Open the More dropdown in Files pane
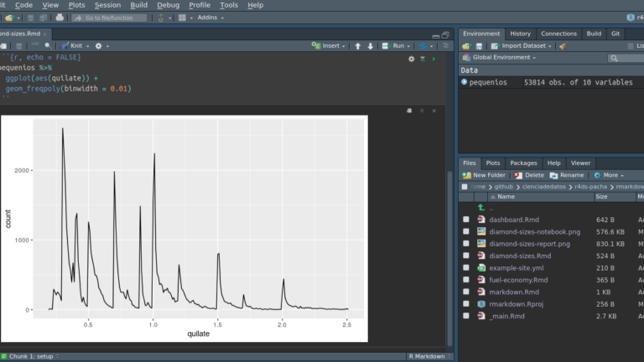This screenshot has height=362, width=644. pyautogui.click(x=609, y=175)
